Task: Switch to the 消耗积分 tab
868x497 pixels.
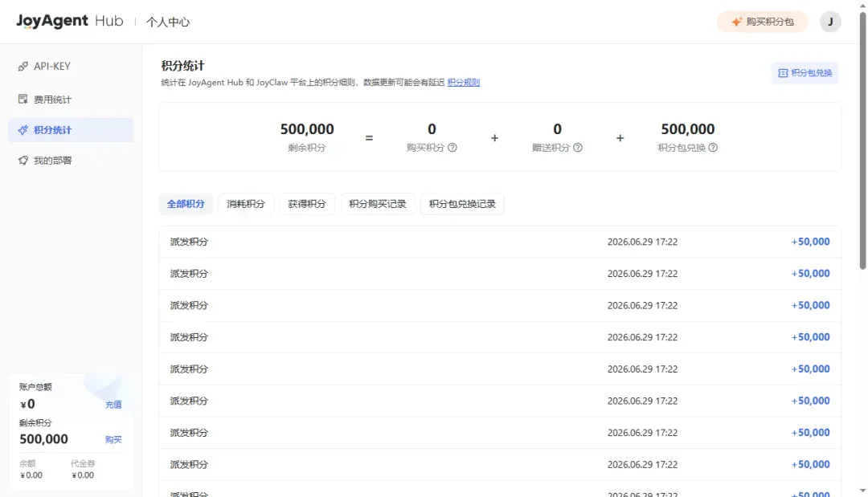Action: [x=246, y=204]
